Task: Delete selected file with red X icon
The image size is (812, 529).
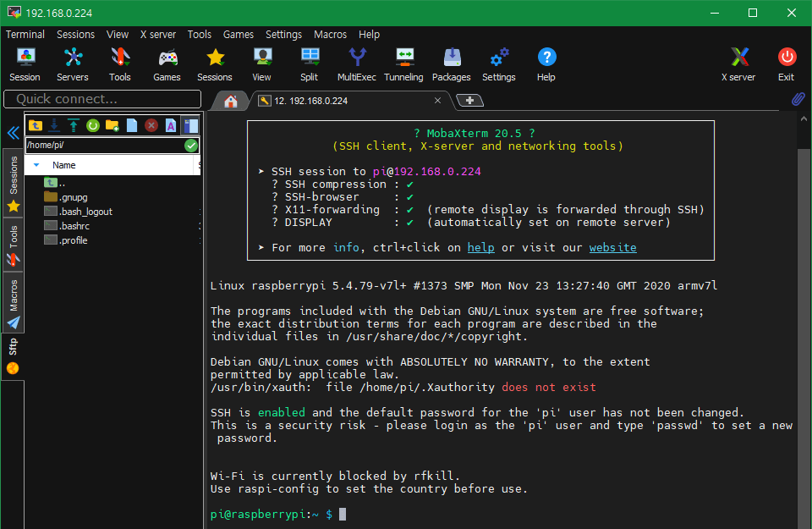Action: [151, 125]
